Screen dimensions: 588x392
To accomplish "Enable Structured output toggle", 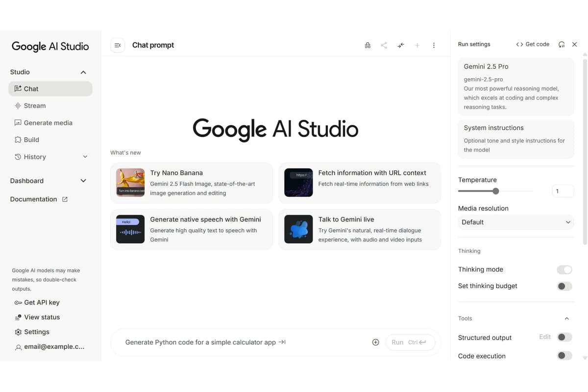I will click(x=564, y=337).
